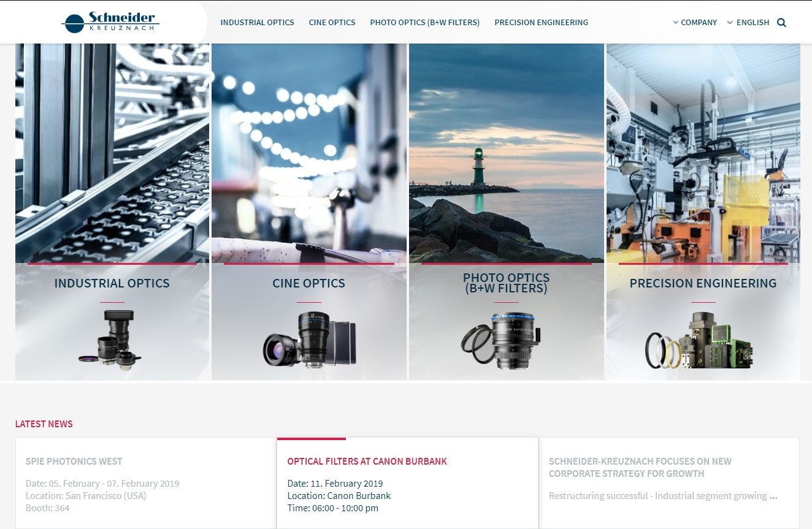The image size is (812, 529).
Task: Click the blurred string lights photo
Action: [x=309, y=153]
